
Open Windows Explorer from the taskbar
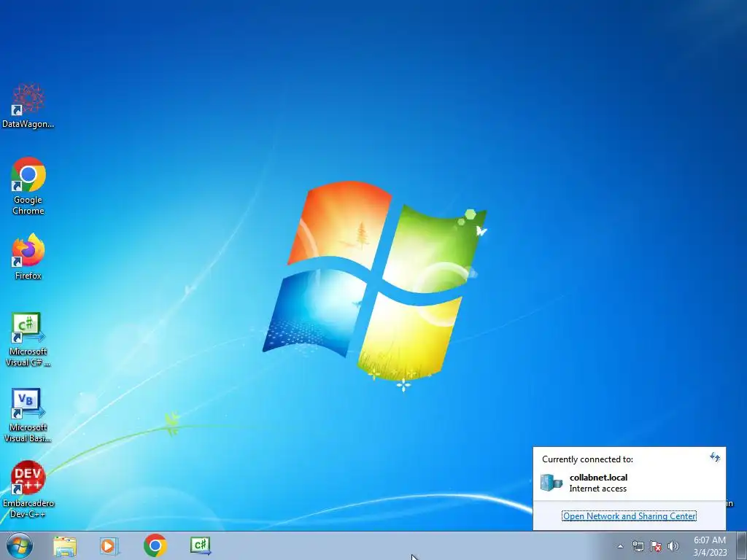(x=65, y=545)
